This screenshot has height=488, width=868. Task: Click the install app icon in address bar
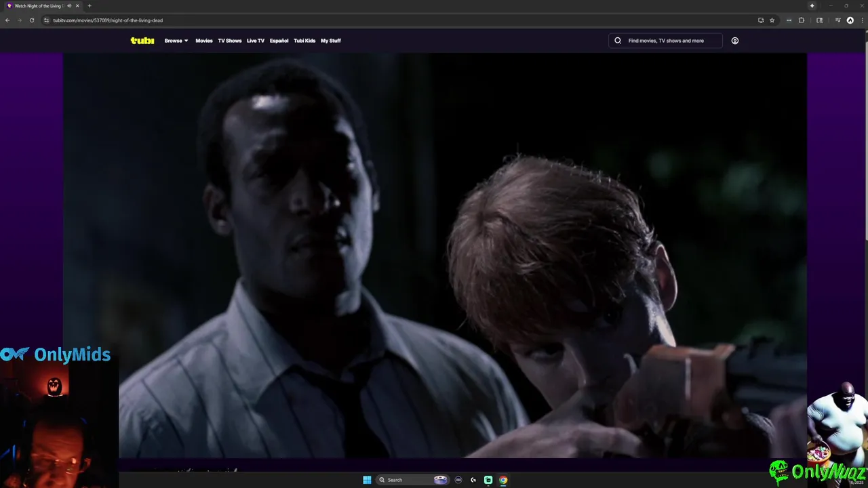(761, 20)
